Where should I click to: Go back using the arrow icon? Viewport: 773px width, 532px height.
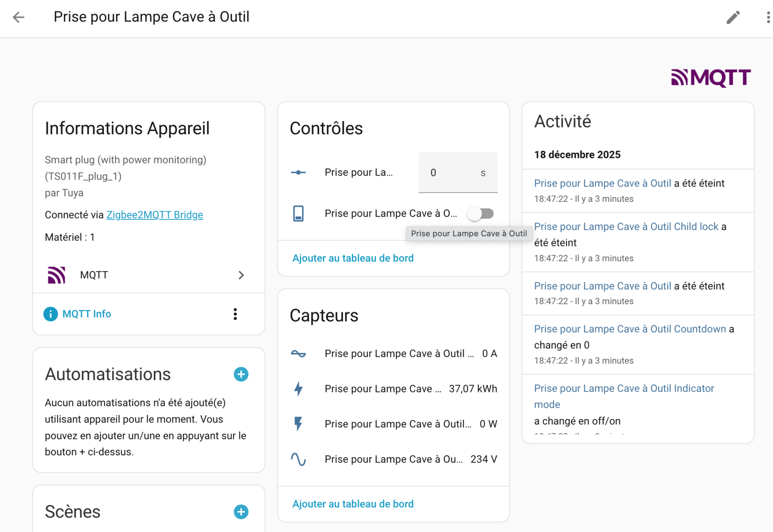point(19,17)
